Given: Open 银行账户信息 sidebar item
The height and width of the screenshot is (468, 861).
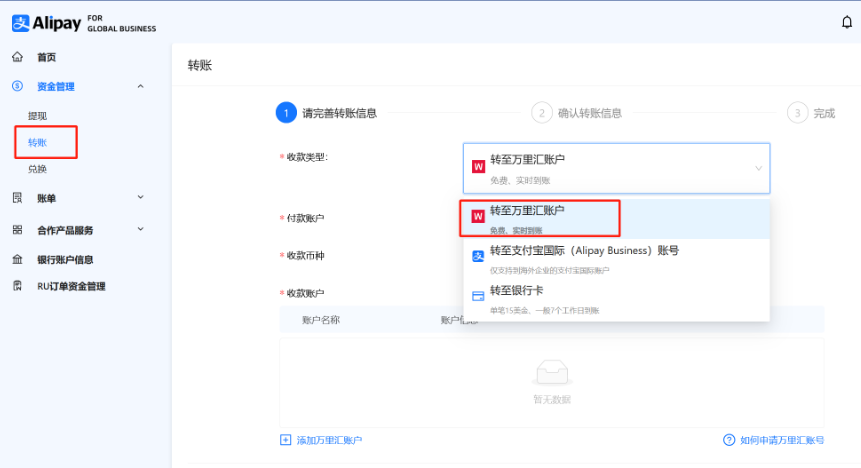Looking at the screenshot, I should [x=65, y=259].
